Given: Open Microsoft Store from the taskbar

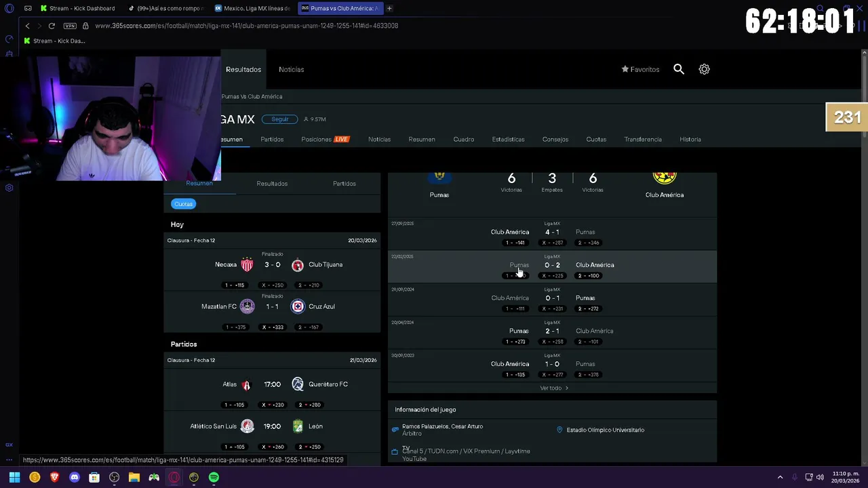Looking at the screenshot, I should tap(94, 477).
